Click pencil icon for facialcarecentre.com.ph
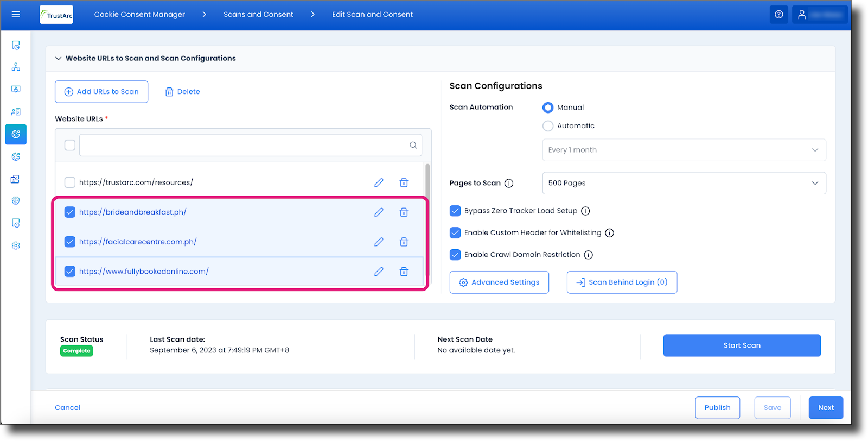 379,242
